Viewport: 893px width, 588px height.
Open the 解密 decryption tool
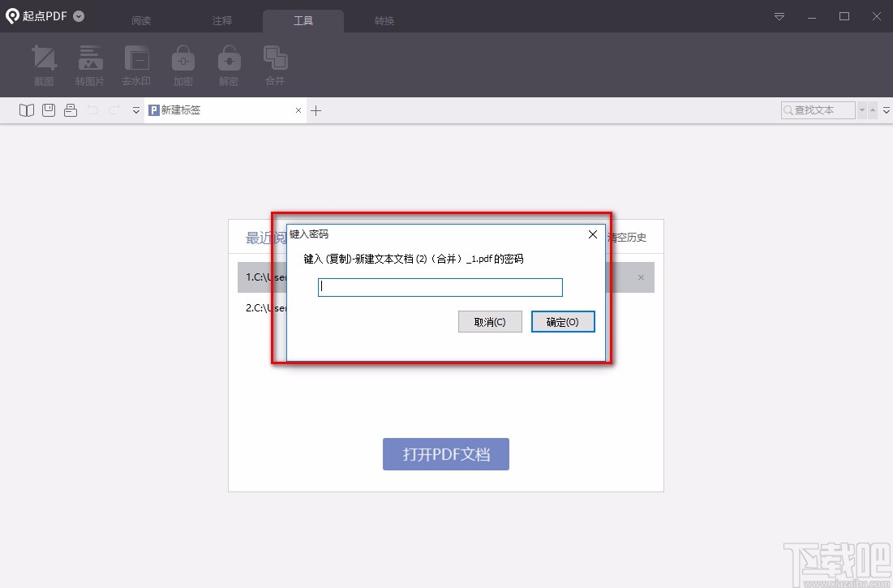tap(229, 65)
